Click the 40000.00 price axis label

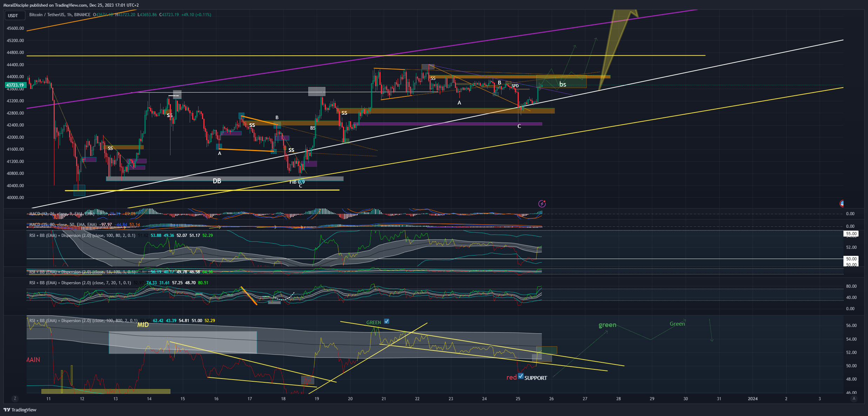coord(15,198)
